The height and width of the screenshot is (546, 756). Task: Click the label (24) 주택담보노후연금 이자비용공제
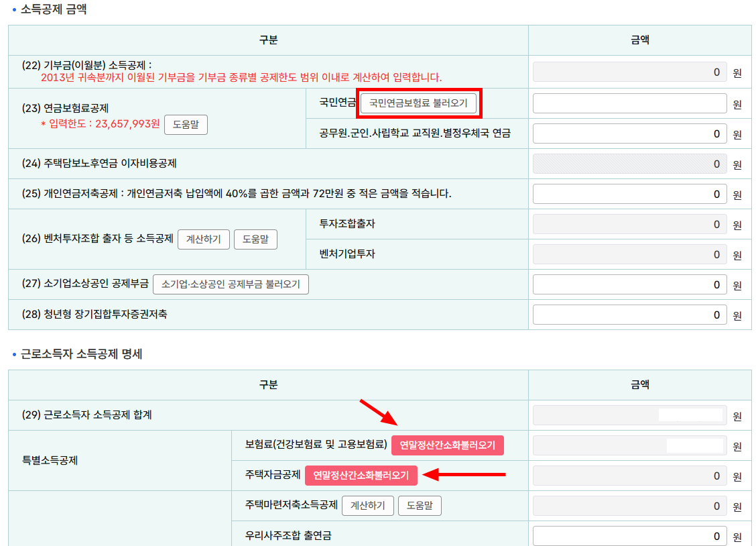(x=99, y=164)
